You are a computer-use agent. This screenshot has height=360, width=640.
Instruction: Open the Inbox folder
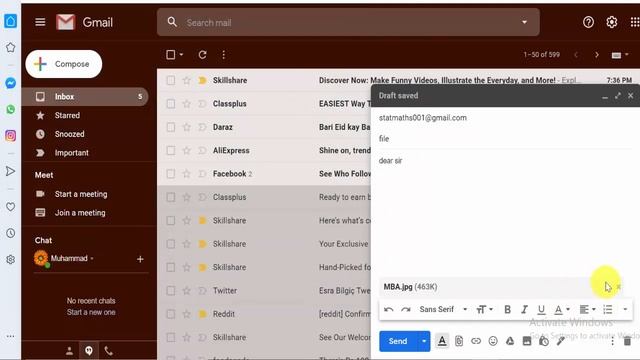pyautogui.click(x=85, y=97)
